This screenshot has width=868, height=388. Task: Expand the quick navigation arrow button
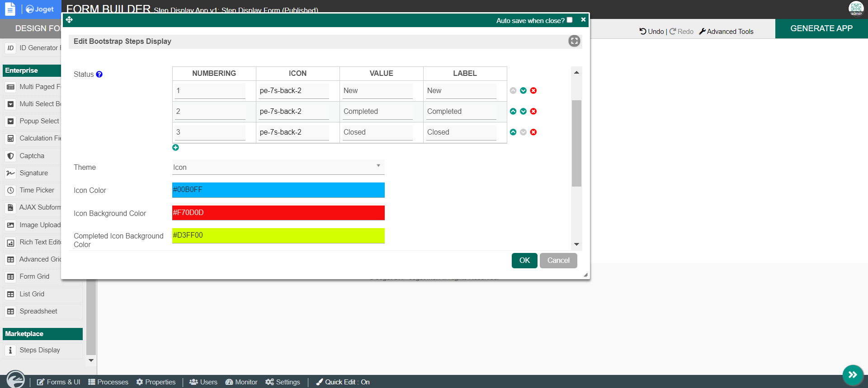pos(853,375)
